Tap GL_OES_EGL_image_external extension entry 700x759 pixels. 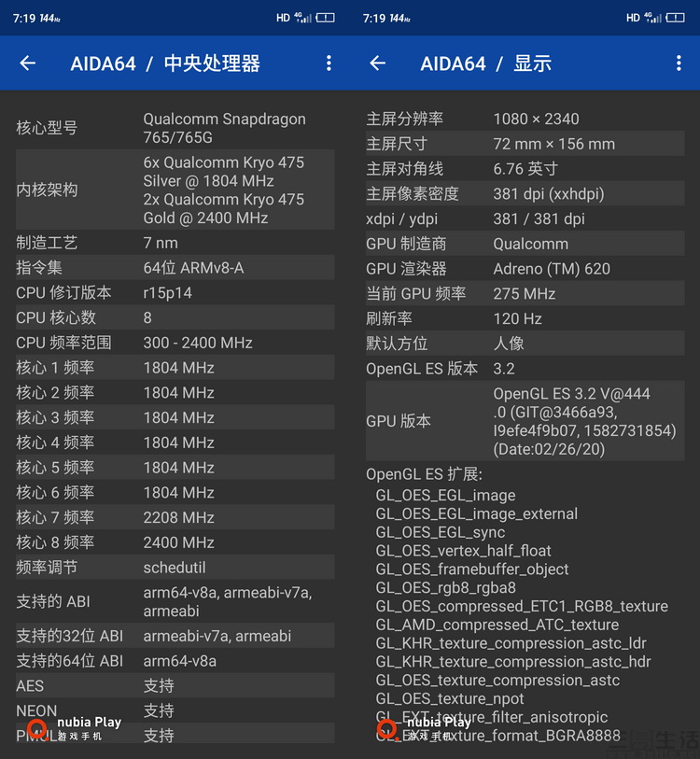click(x=476, y=513)
